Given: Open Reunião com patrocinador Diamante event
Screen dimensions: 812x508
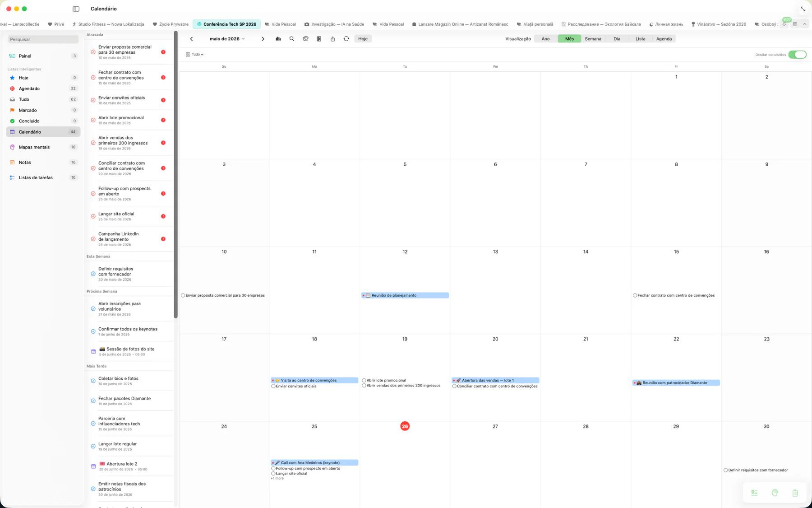Looking at the screenshot, I should click(x=676, y=383).
